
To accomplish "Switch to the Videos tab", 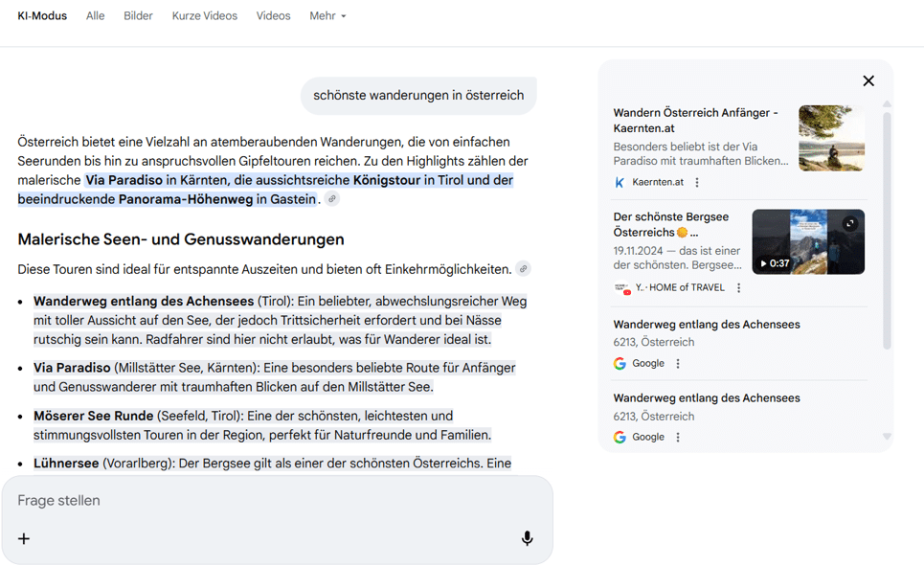I will [x=273, y=15].
